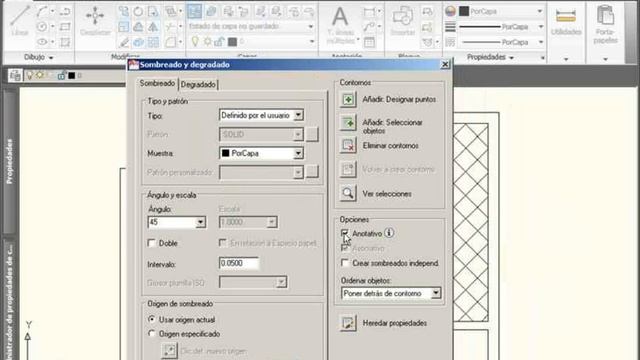
Task: Click the Anotativo info icon
Action: [x=389, y=233]
